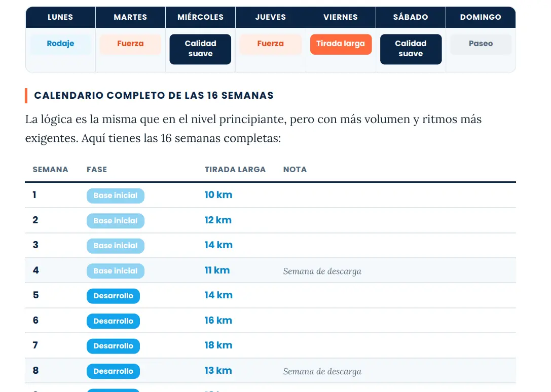Click the 16 km value
The height and width of the screenshot is (392, 551).
pos(218,321)
